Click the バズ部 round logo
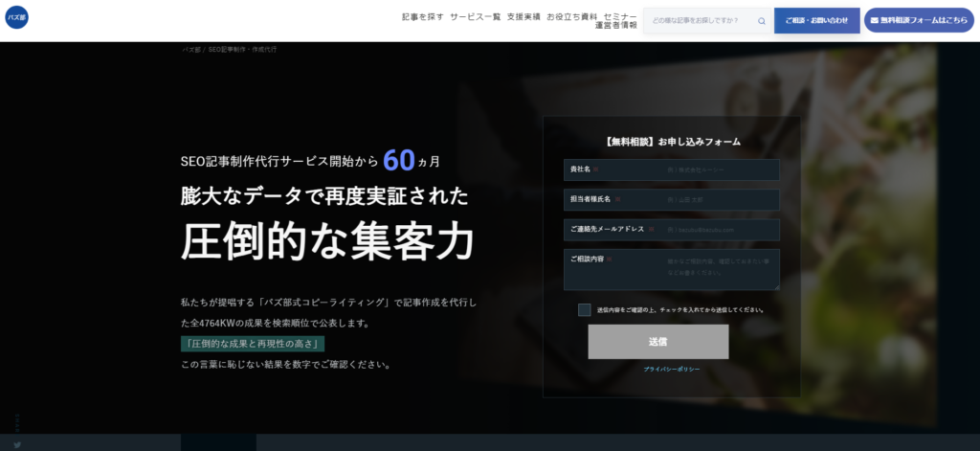The height and width of the screenshot is (451, 980). coord(16,17)
